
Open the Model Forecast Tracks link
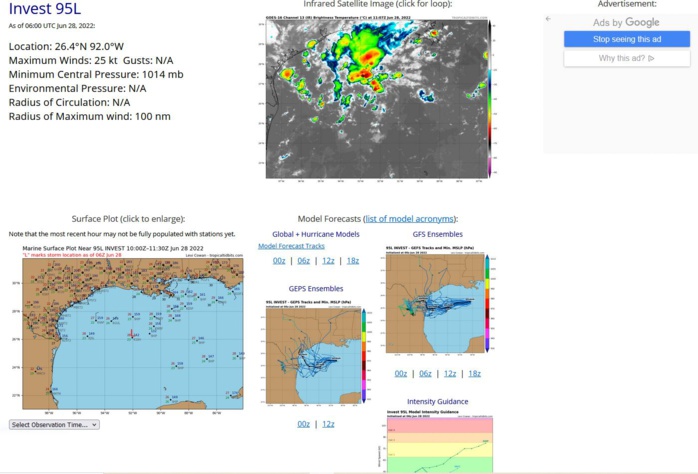coord(291,246)
